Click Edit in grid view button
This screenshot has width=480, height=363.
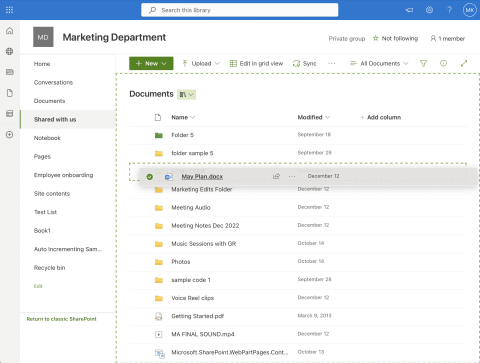point(256,63)
